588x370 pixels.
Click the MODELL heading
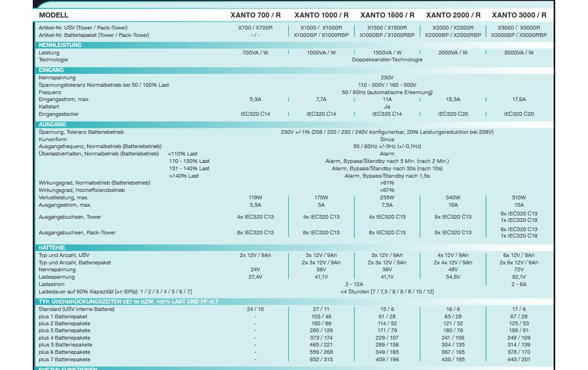[x=54, y=15]
